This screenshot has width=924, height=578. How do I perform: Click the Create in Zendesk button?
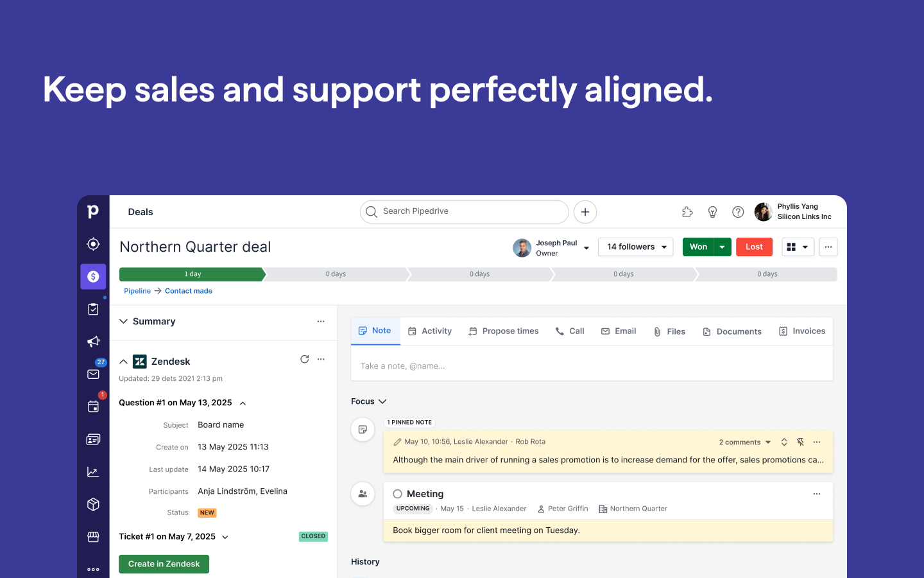164,564
